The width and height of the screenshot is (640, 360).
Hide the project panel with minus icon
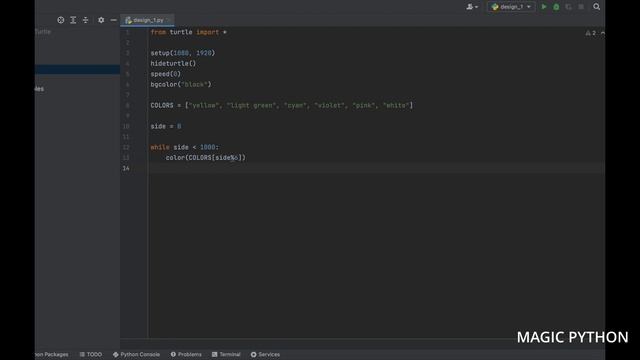coord(113,20)
